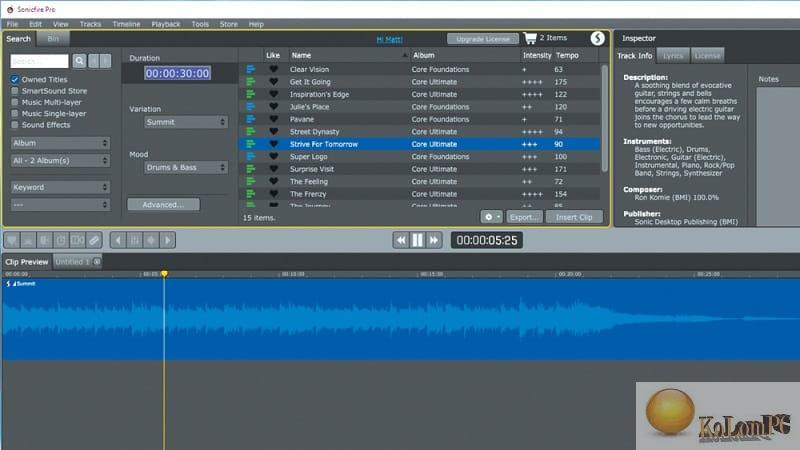
Task: Open the Store menu
Action: [229, 24]
